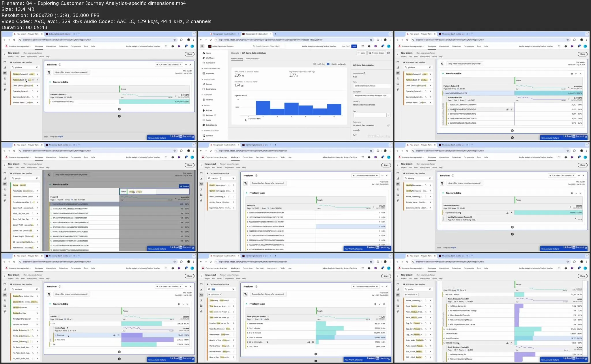Add a blank panel below Freeform in the Datasets Browse tab frame

[x=119, y=116]
